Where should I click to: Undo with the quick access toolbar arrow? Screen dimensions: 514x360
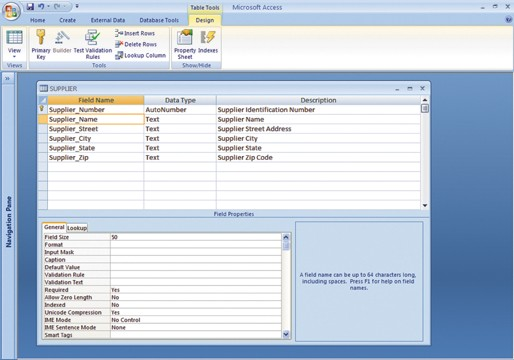[41, 6]
